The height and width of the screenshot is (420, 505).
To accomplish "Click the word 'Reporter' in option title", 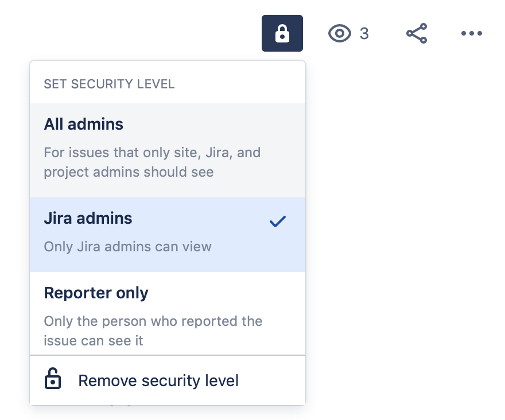I will tap(78, 293).
